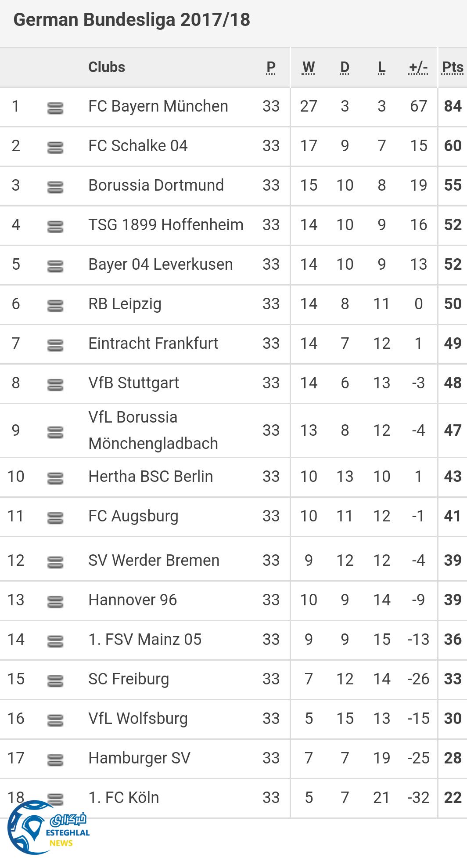The height and width of the screenshot is (868, 467).
Task: Click the position-change icon beside Hannover 96
Action: [x=55, y=602]
